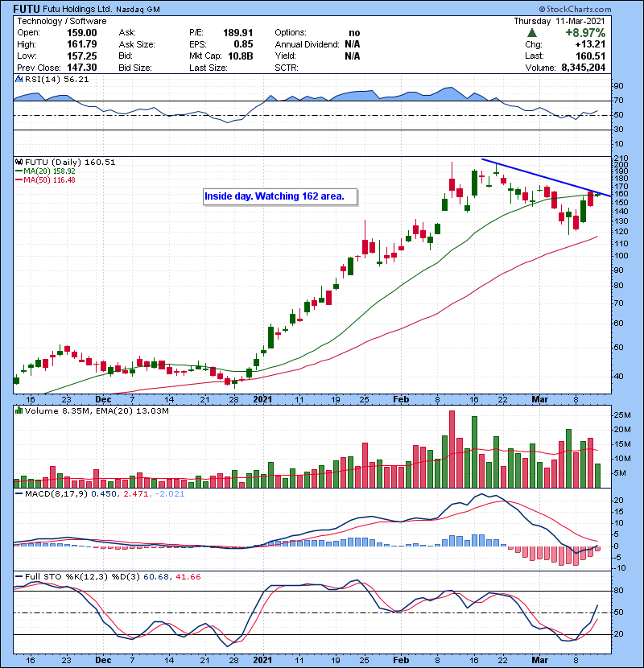Click the Futu Holdings Ltd. company name
Viewport: 644px width, 668px height.
[x=77, y=10]
